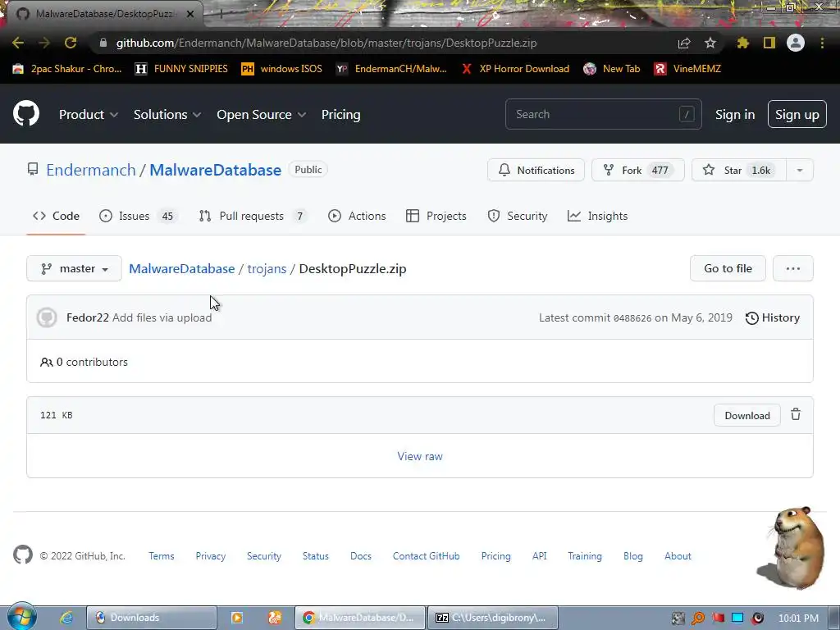Screen dimensions: 840x630
Task: Open the New Tab bookmark
Action: click(612, 69)
